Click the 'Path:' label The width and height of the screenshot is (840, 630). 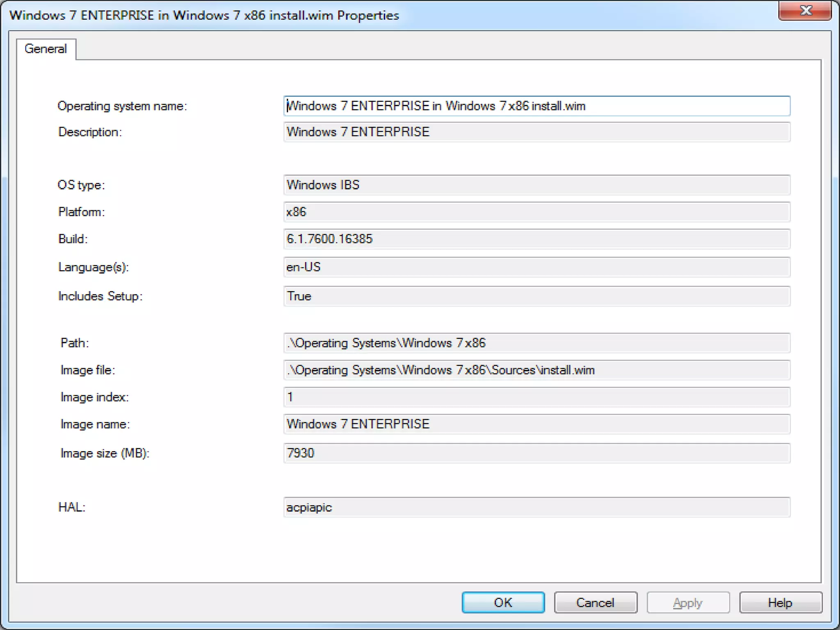click(75, 343)
